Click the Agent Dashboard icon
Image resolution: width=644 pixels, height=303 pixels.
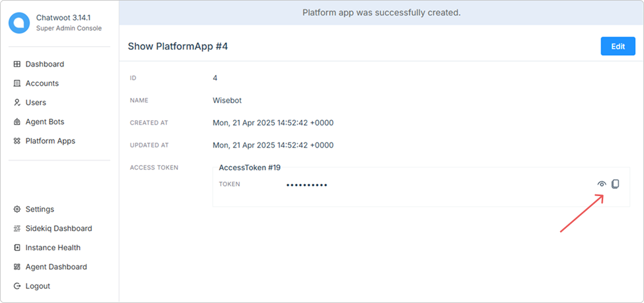pyautogui.click(x=17, y=267)
